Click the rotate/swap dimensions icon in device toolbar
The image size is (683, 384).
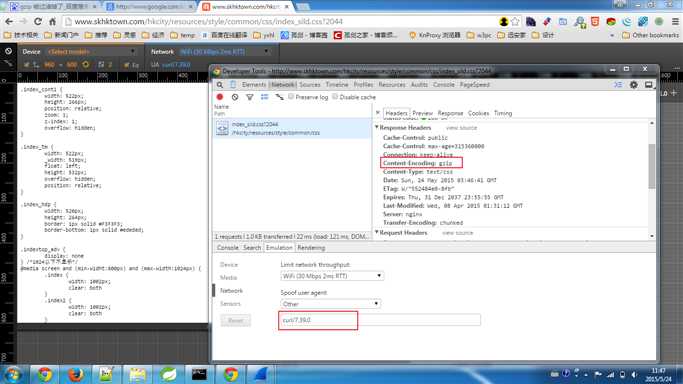(86, 64)
